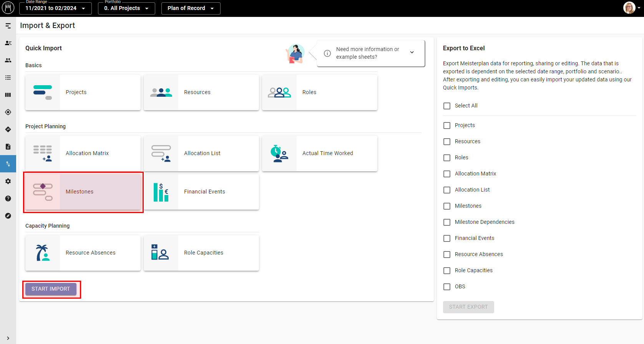Image resolution: width=644 pixels, height=344 pixels.
Task: Expand the sidebar with bottom chevron
Action: coord(8,338)
